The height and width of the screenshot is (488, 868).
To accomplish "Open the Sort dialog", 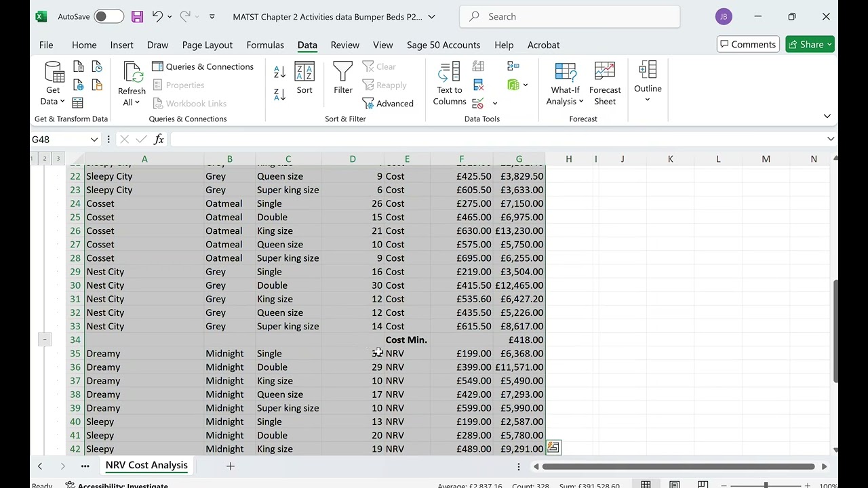I will 304,78.
